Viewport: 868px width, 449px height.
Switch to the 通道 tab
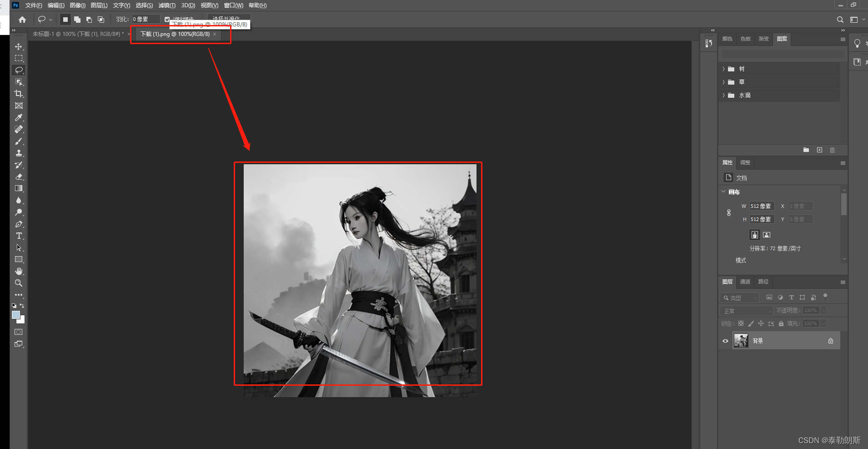[x=745, y=282]
